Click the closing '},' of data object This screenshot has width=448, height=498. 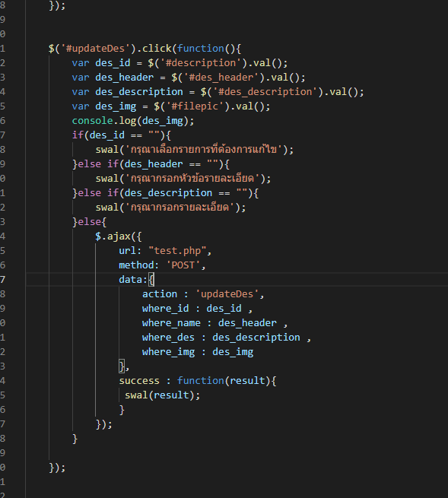pos(124,366)
